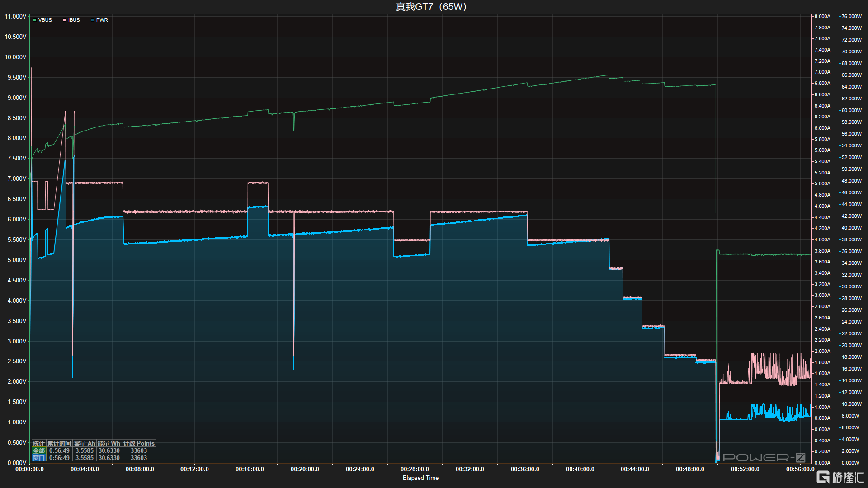
Task: Click the 容量 Ah column header
Action: (x=85, y=444)
